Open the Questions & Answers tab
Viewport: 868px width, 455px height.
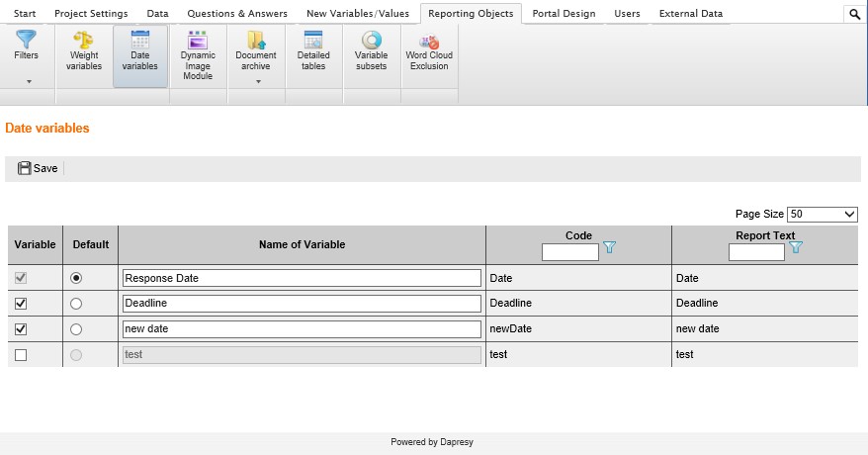(x=237, y=14)
